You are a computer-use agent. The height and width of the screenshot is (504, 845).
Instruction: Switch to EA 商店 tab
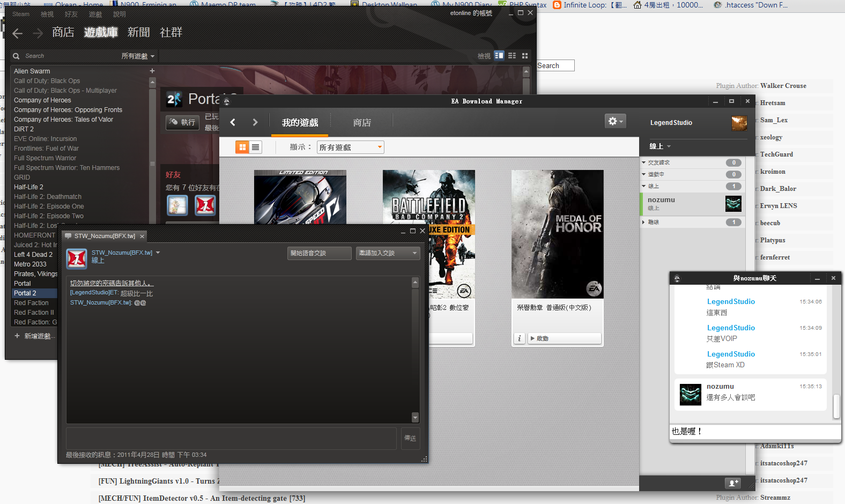click(x=362, y=123)
